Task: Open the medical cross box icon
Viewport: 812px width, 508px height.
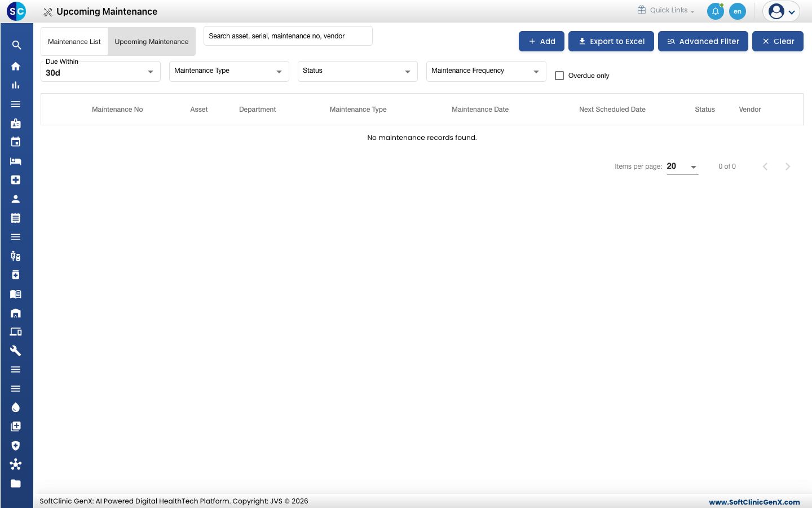Action: (x=16, y=180)
